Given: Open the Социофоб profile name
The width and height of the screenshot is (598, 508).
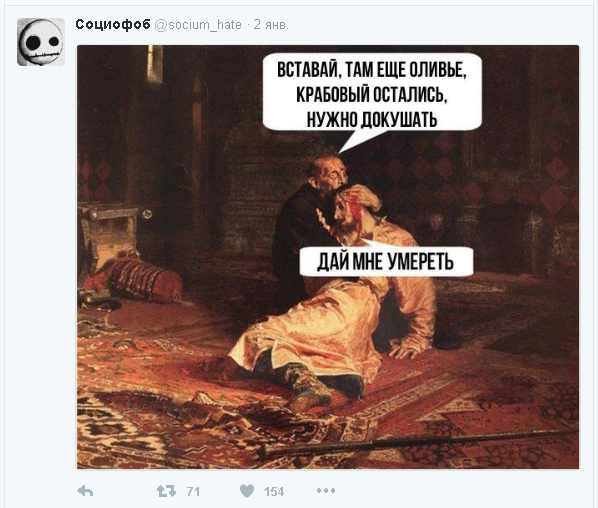Looking at the screenshot, I should [x=113, y=24].
